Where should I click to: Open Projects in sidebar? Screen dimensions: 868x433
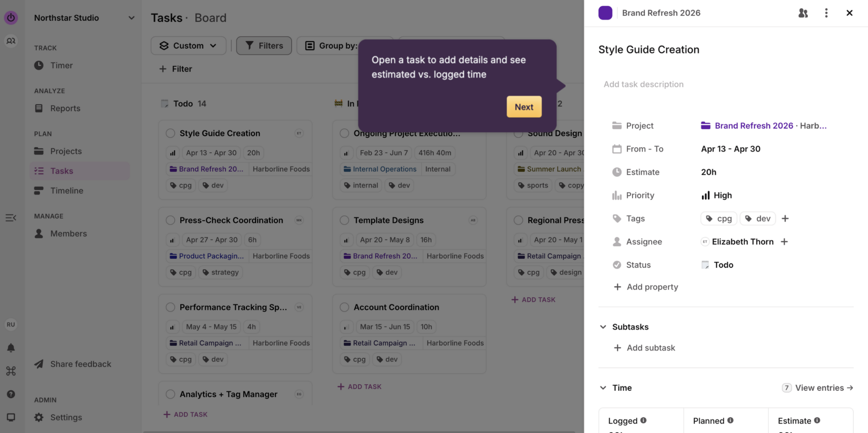pyautogui.click(x=66, y=151)
